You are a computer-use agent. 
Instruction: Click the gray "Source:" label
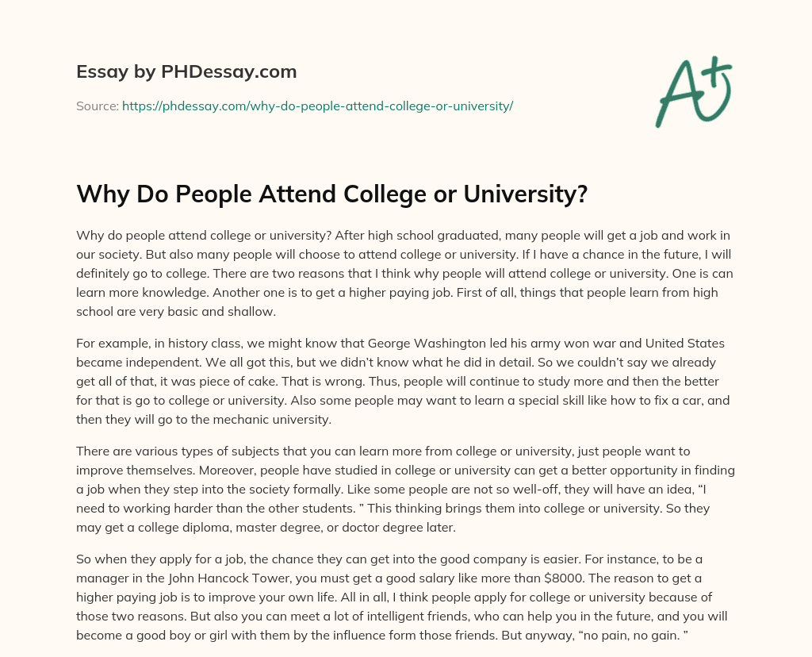[98, 106]
